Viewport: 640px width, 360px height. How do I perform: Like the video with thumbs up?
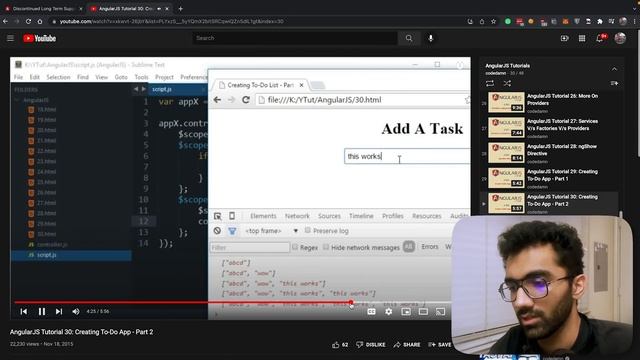pyautogui.click(x=340, y=345)
